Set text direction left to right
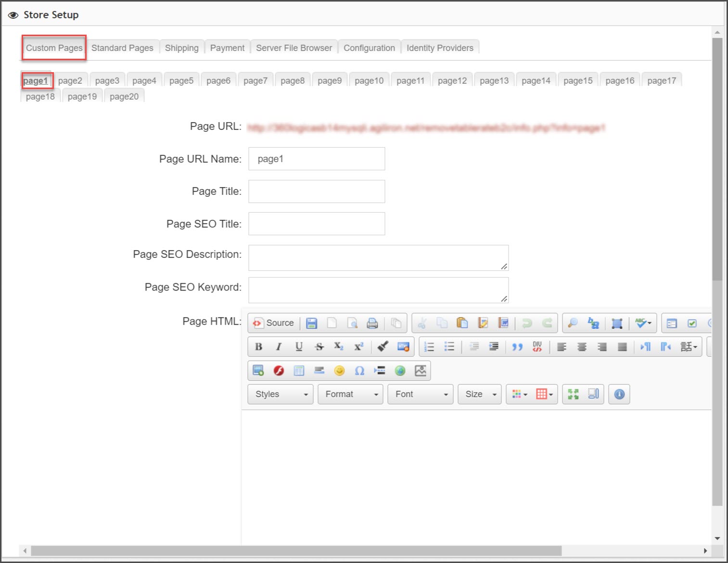 point(646,346)
